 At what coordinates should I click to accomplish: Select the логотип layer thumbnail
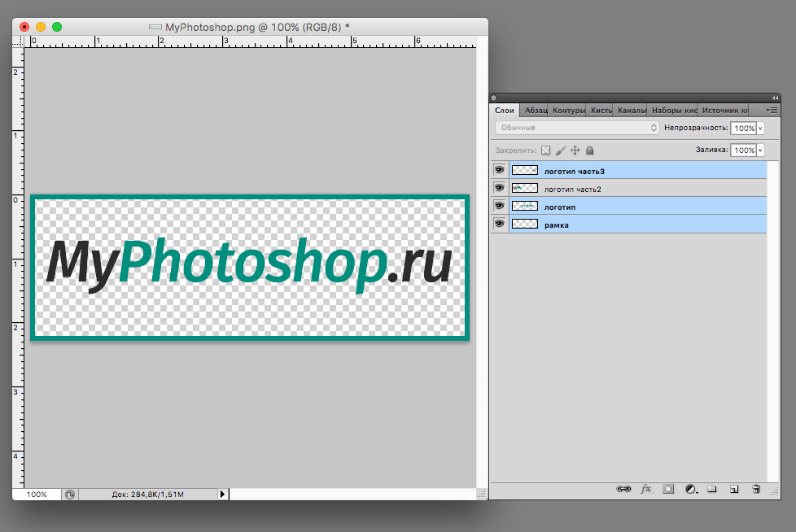coord(524,205)
